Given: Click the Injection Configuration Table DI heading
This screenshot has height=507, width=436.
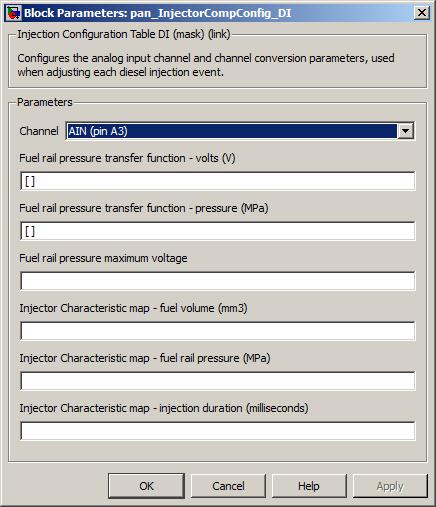Looking at the screenshot, I should [124, 34].
